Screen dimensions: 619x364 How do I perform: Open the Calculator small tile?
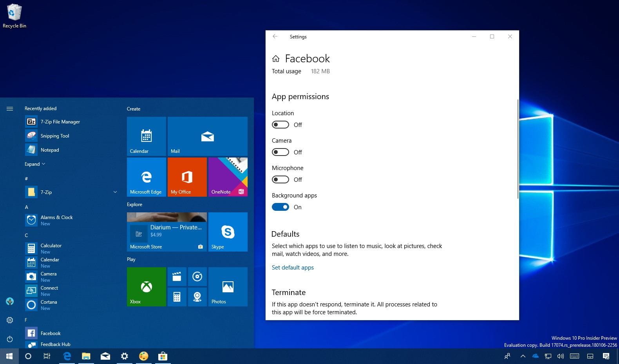(177, 297)
